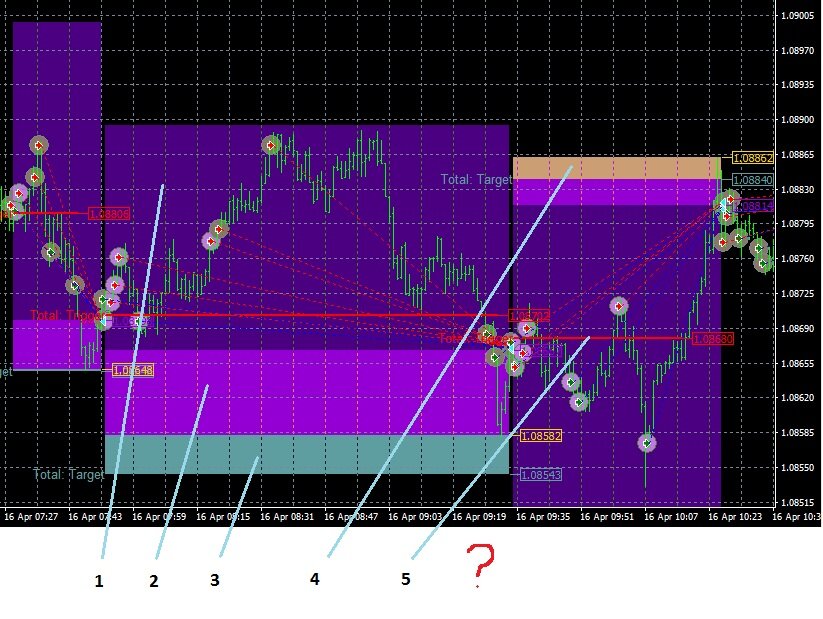Click the orange 1.08648 price tag
823x619 pixels.
coord(133,371)
